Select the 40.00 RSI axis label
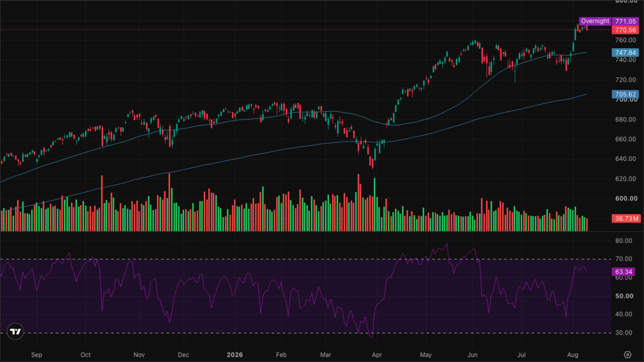This screenshot has width=644, height=362. (x=624, y=314)
